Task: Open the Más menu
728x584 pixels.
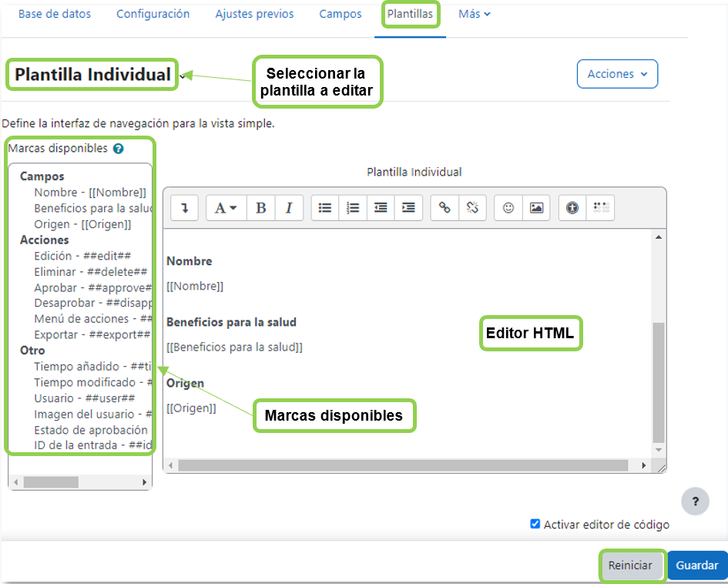Action: tap(475, 14)
